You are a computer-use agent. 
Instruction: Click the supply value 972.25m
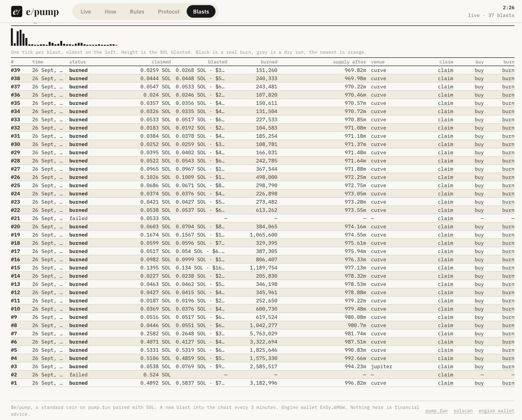(355, 177)
